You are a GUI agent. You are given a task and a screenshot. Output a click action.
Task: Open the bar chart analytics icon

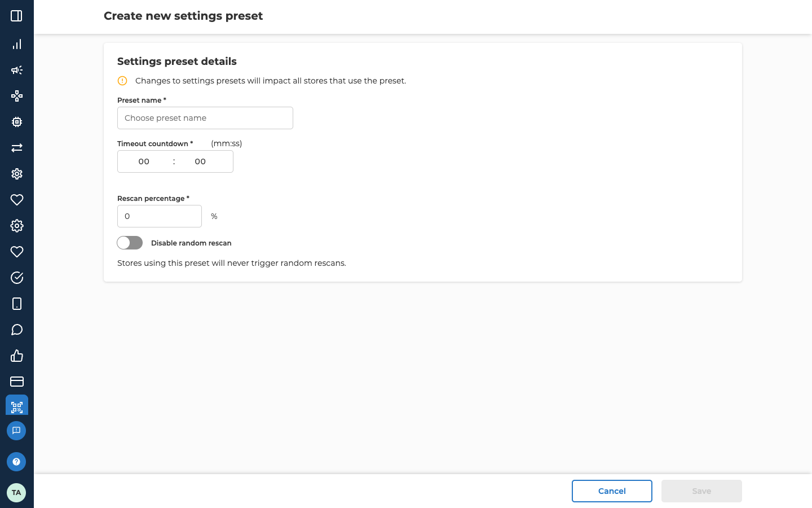click(x=16, y=44)
